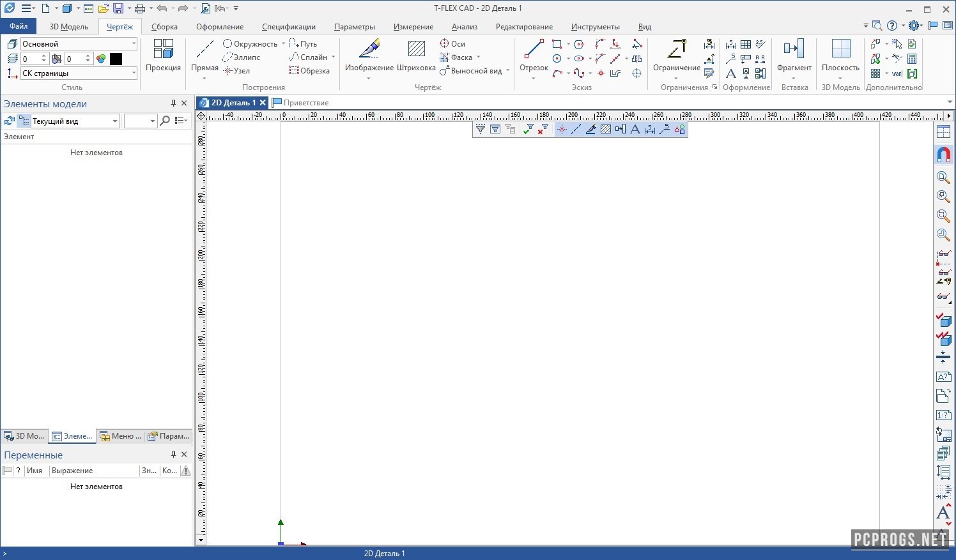The image size is (956, 560).
Task: Click the Плоскость workplane tool
Action: (841, 55)
